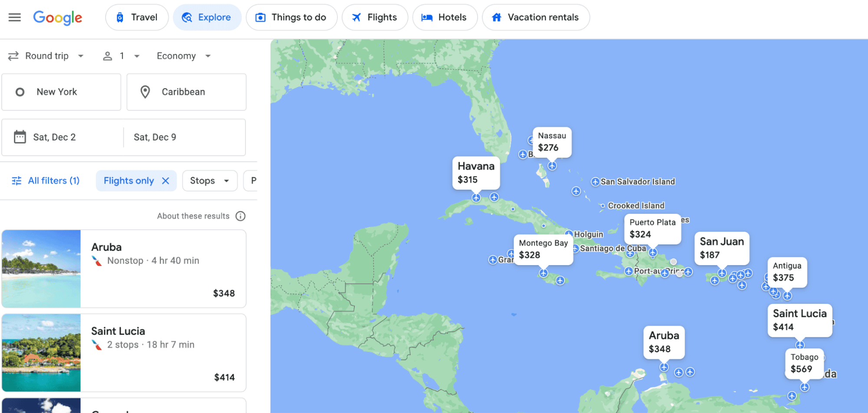Switch to the Explore tab
Viewport: 868px width, 413px height.
coord(207,17)
